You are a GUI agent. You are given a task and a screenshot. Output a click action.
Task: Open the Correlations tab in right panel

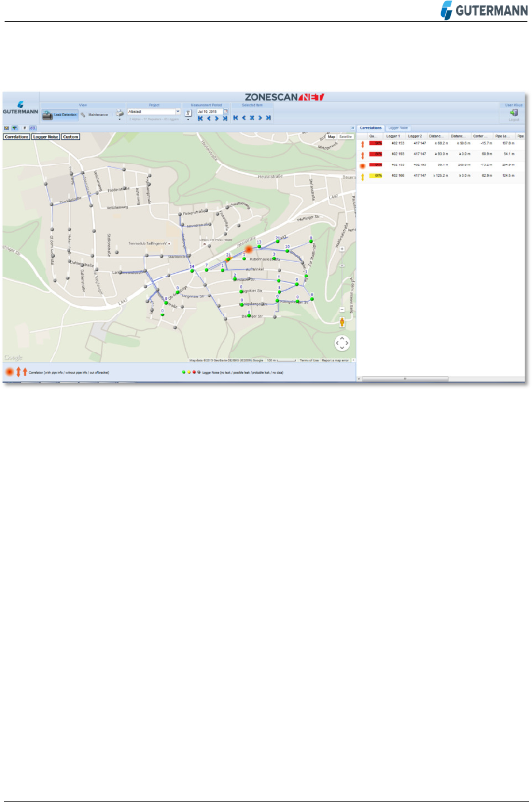[371, 128]
